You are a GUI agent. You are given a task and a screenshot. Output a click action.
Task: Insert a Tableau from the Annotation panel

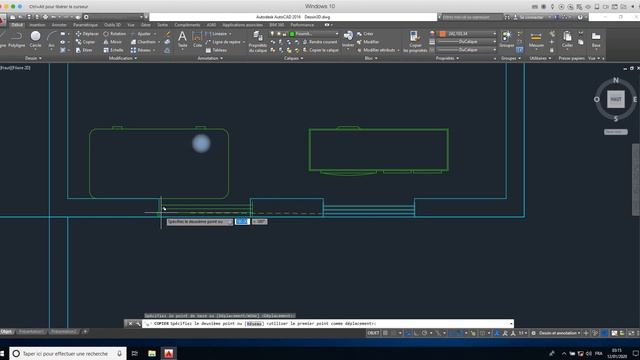[216, 50]
